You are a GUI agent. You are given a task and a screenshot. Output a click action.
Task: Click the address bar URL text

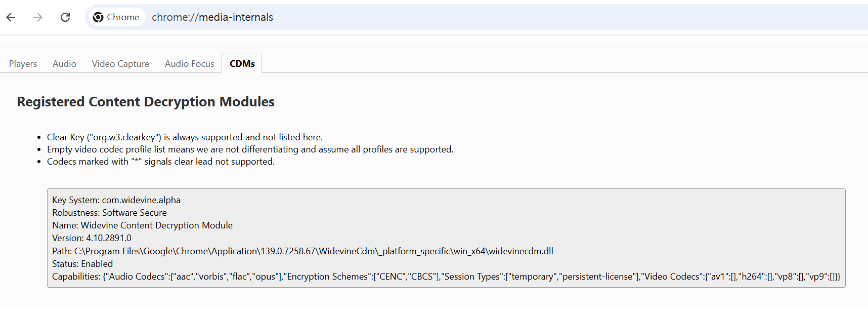click(x=212, y=17)
